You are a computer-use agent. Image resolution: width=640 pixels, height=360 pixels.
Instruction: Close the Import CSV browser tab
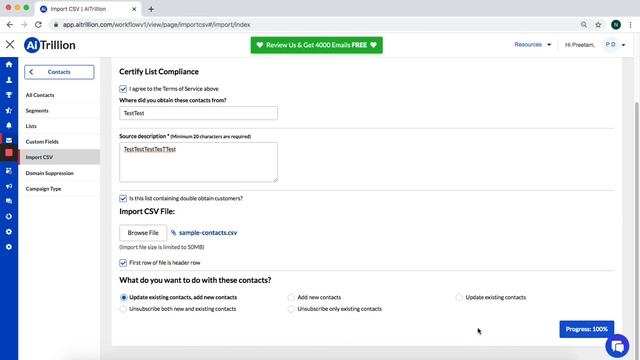tap(134, 9)
